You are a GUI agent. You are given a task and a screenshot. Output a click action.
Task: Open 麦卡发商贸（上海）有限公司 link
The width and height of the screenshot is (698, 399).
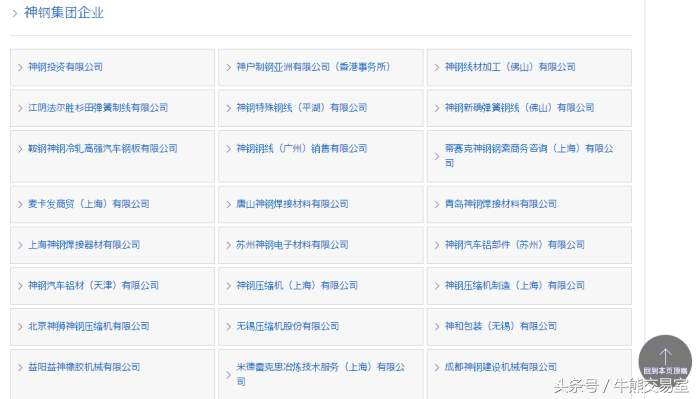coord(89,204)
